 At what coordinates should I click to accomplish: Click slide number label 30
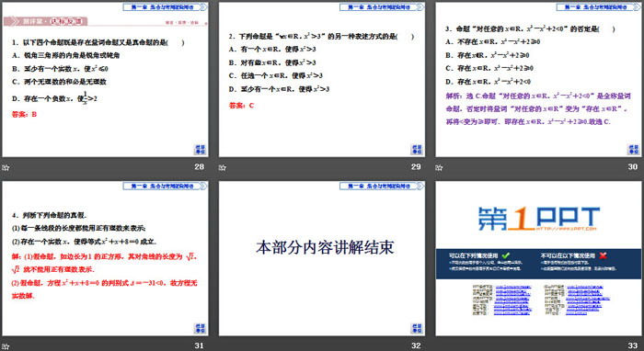pos(633,167)
